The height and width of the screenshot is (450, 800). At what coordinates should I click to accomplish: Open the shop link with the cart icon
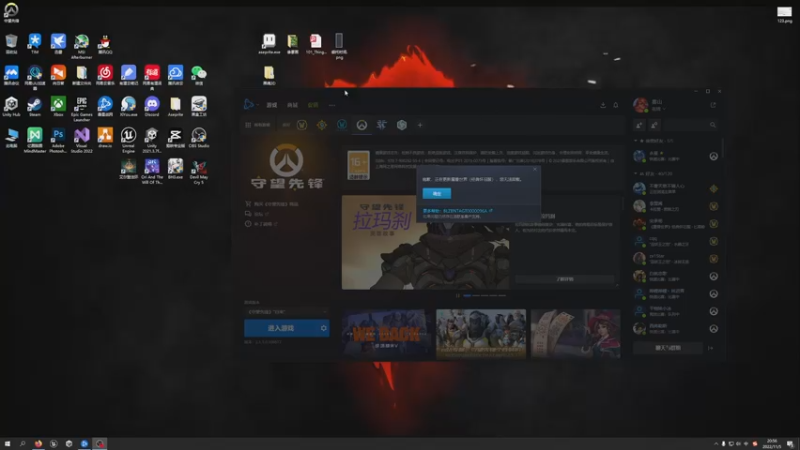coord(272,204)
